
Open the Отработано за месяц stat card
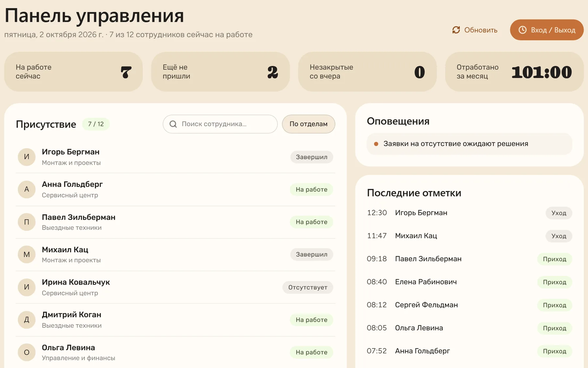pos(514,72)
